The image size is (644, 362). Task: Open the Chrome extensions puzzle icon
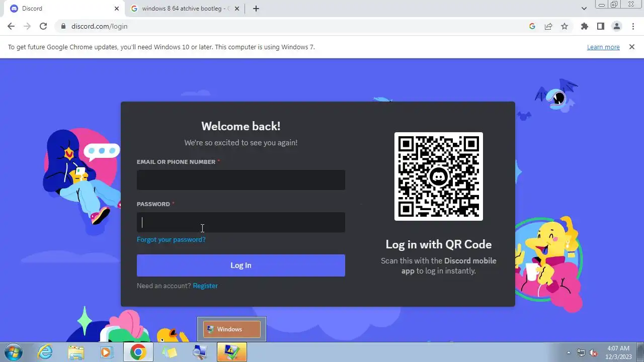coord(584,26)
